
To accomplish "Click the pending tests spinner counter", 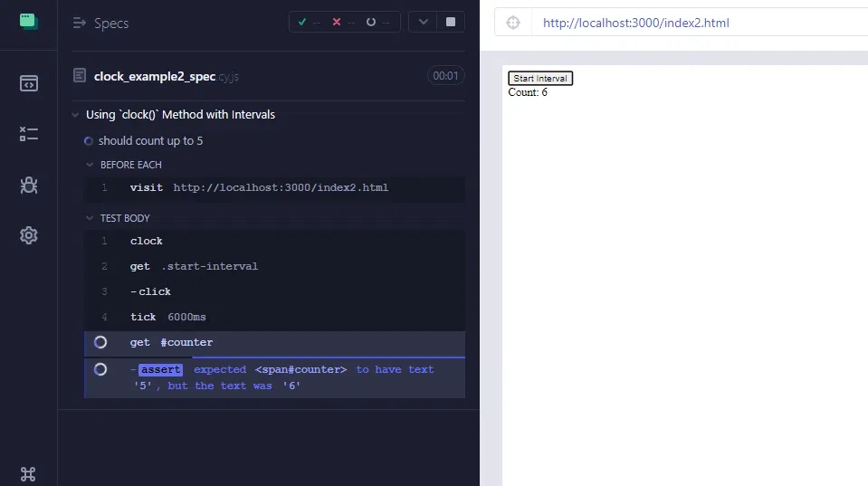I will pyautogui.click(x=378, y=22).
